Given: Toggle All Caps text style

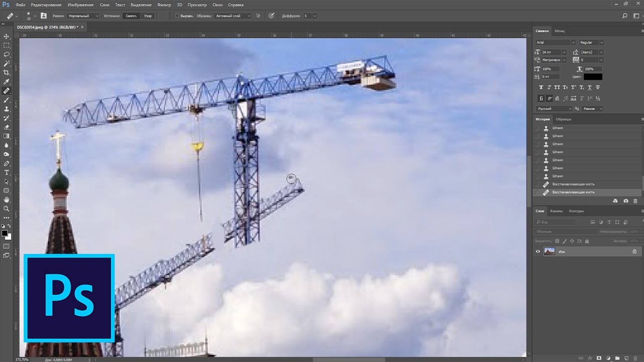Looking at the screenshot, I should 557,87.
